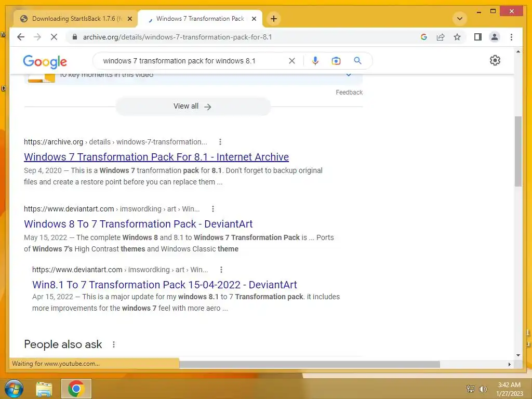Go to Google homepage via logo
532x399 pixels.
point(45,61)
